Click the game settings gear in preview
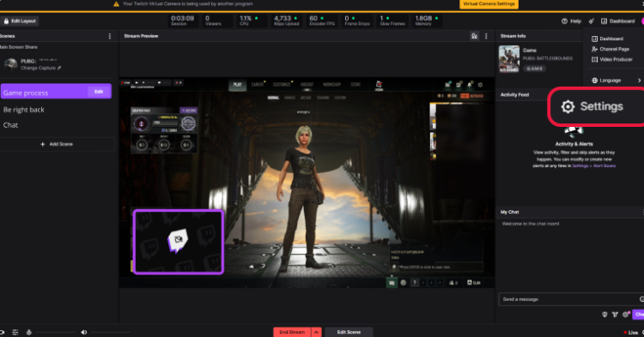The width and height of the screenshot is (644, 337). [x=480, y=85]
